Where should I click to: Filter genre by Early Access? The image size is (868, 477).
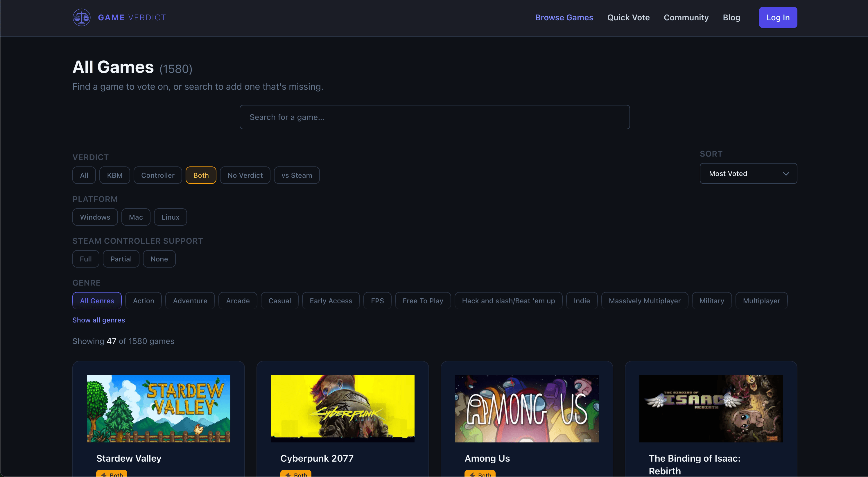tap(331, 300)
